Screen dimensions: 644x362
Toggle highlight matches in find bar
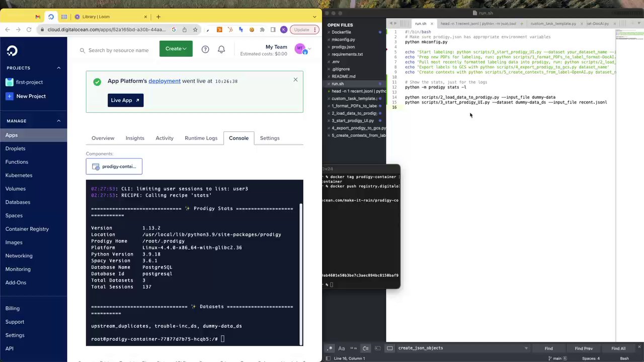point(390,348)
